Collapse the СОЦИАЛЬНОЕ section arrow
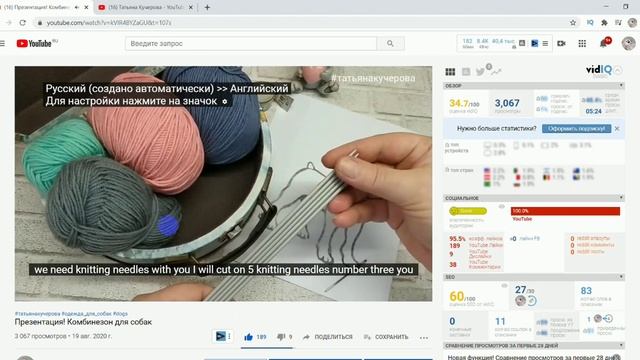 pos(621,198)
